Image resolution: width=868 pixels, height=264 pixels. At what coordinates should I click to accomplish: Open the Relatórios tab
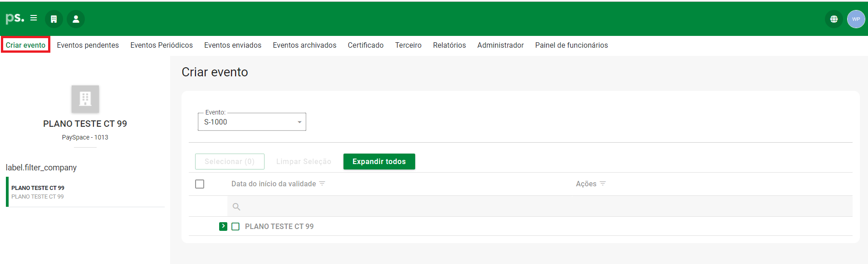tap(449, 45)
